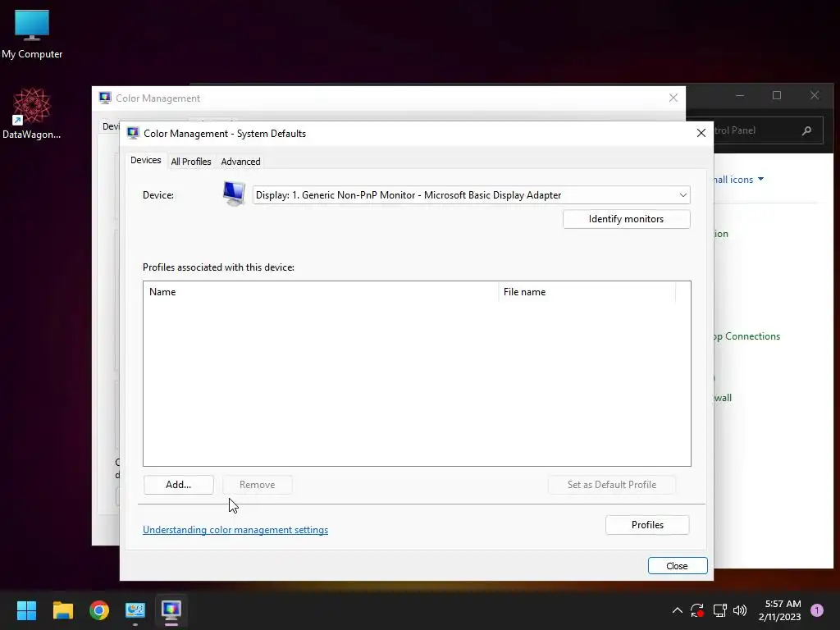Maximize the Control Panel window
This screenshot has height=630, width=840.
776,95
